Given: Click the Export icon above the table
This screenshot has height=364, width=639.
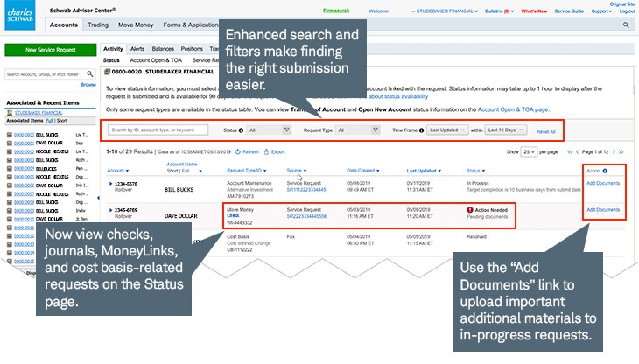Looking at the screenshot, I should tap(266, 152).
